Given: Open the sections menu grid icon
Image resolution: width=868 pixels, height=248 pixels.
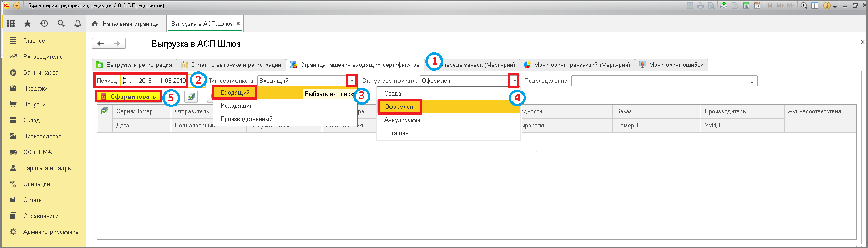Looking at the screenshot, I should pos(11,23).
